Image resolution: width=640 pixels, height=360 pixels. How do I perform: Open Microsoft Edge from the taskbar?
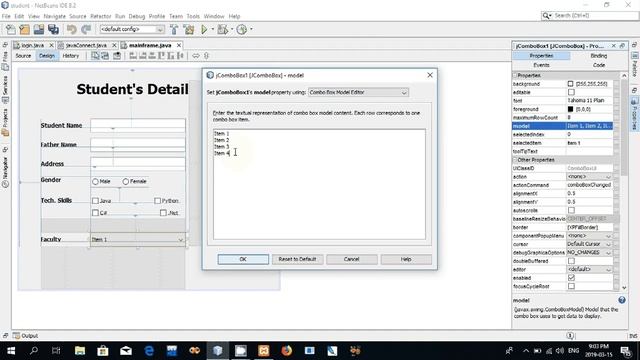point(149,351)
